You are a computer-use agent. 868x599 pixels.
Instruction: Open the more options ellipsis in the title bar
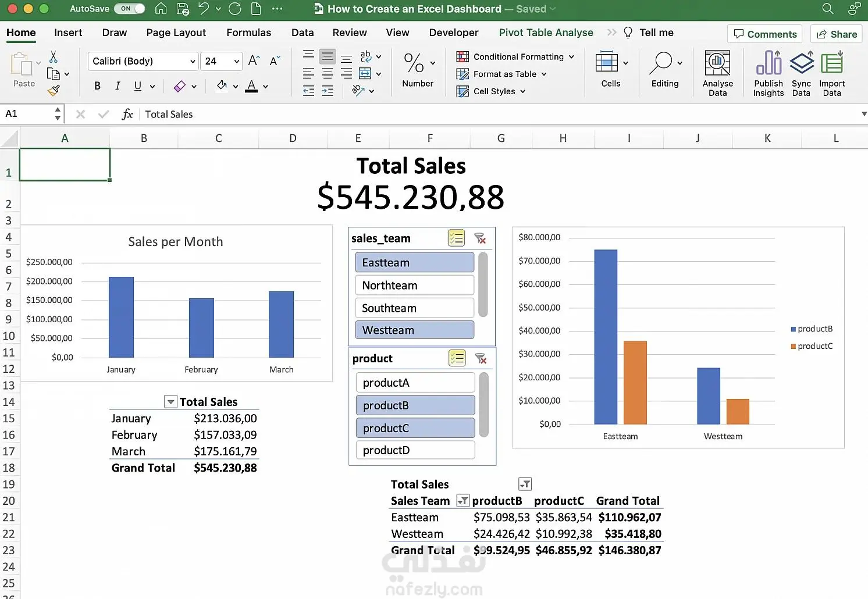point(278,9)
